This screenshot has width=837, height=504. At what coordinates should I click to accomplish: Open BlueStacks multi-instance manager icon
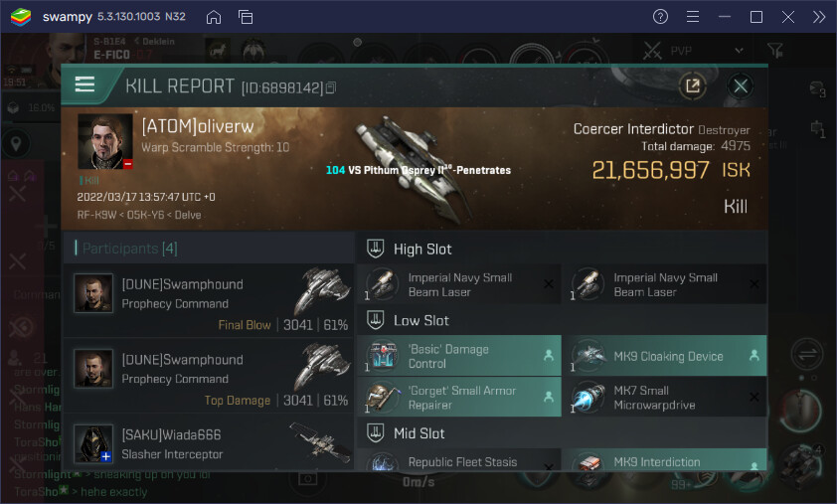tap(246, 17)
